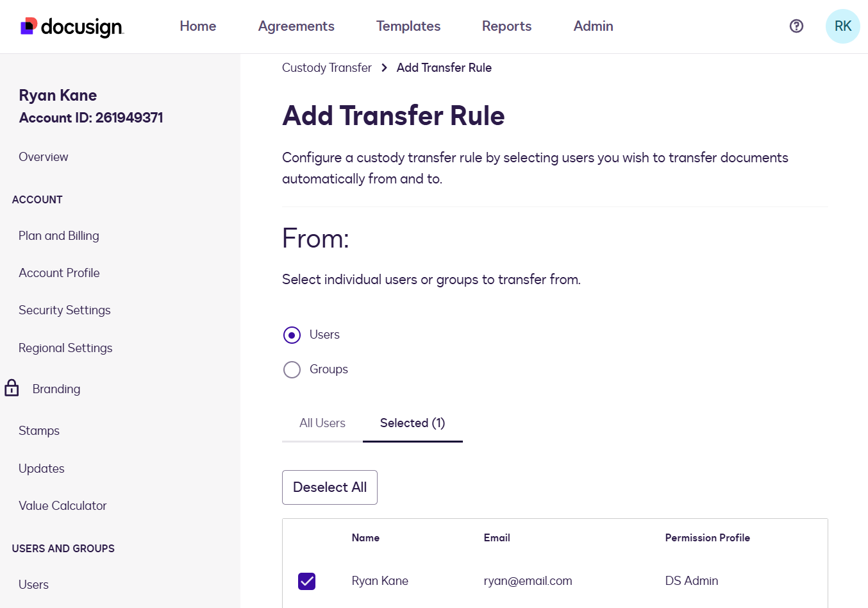Click Account ID: 261949371 text
The image size is (868, 608).
(91, 118)
